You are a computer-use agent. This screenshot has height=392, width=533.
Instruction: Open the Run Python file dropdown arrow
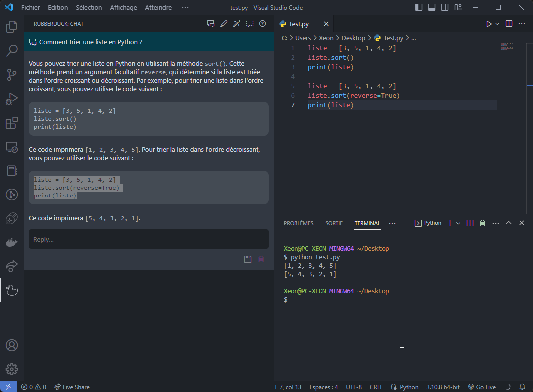[497, 24]
